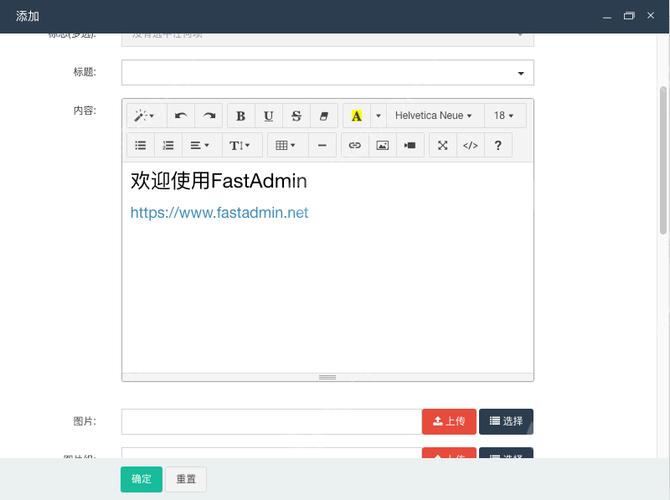The width and height of the screenshot is (670, 500).
Task: Minimize the 添加 dialog
Action: click(x=607, y=16)
